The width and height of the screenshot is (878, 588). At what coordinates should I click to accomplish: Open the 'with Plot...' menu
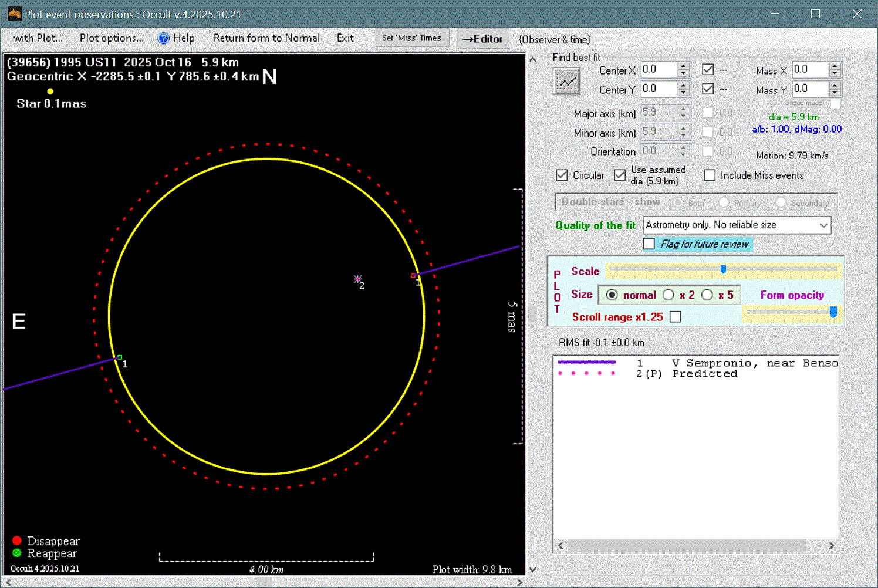(x=38, y=38)
